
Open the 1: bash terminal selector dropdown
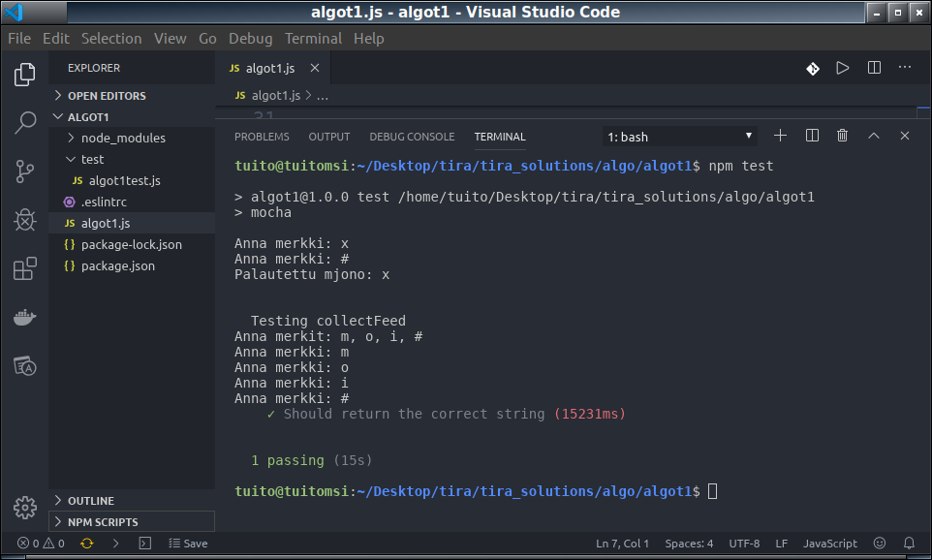pos(680,137)
